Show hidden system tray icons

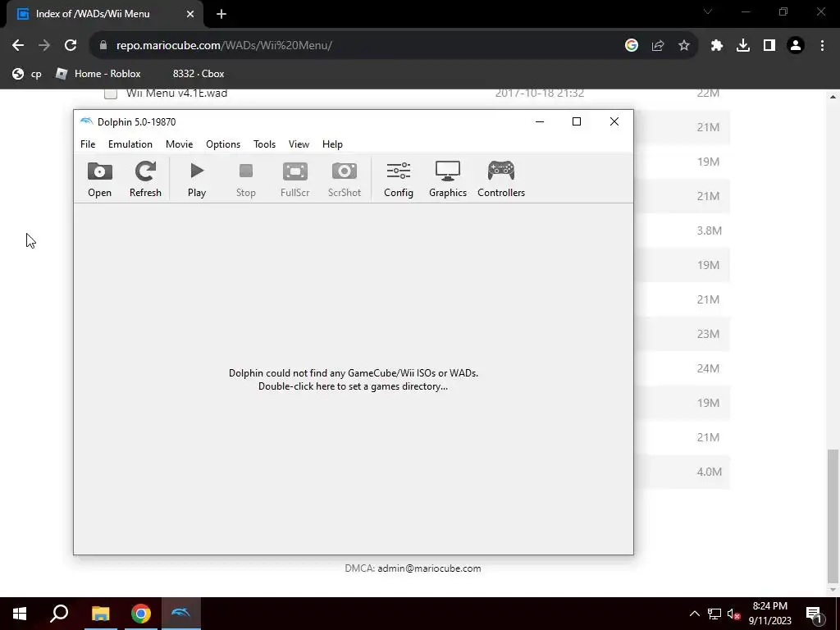click(x=694, y=614)
